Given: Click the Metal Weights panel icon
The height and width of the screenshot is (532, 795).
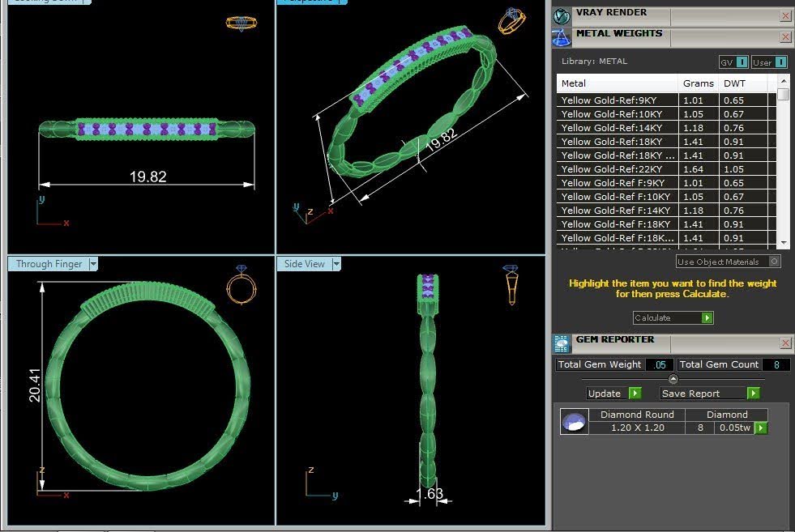Looking at the screenshot, I should tap(562, 37).
